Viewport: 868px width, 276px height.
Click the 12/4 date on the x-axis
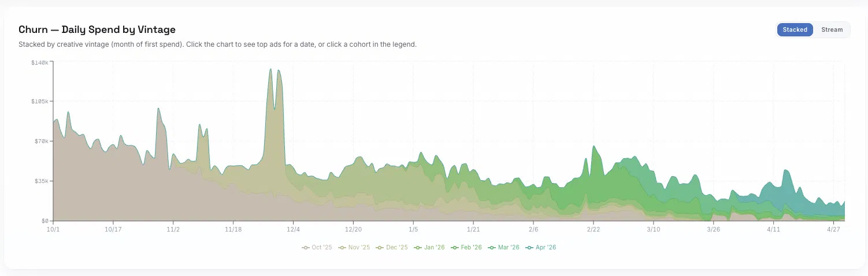293,229
